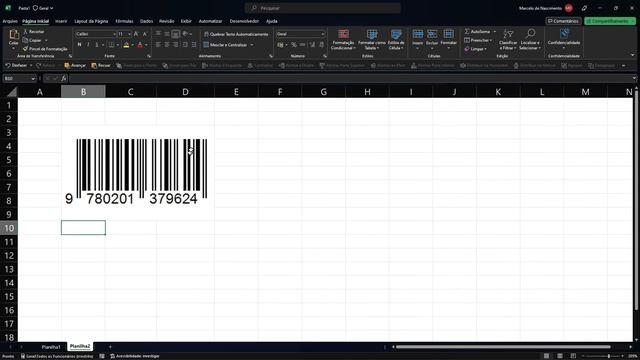640x360 pixels.
Task: Decrease indent icon
Action: tap(185, 45)
